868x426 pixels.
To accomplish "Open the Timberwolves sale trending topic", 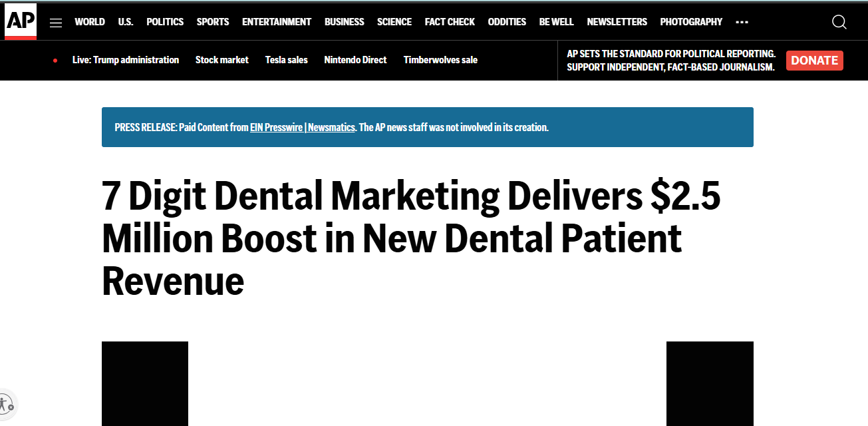I will pos(440,60).
